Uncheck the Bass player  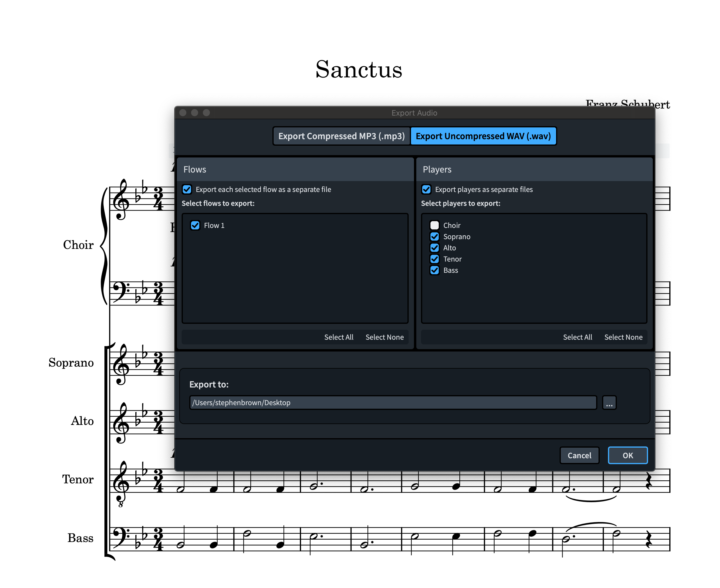[434, 270]
